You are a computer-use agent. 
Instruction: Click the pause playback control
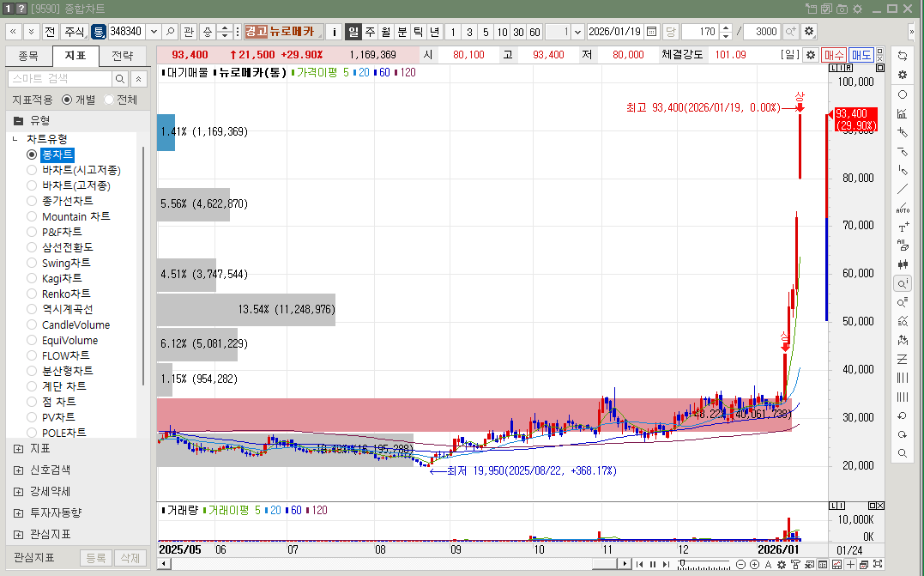[653, 565]
